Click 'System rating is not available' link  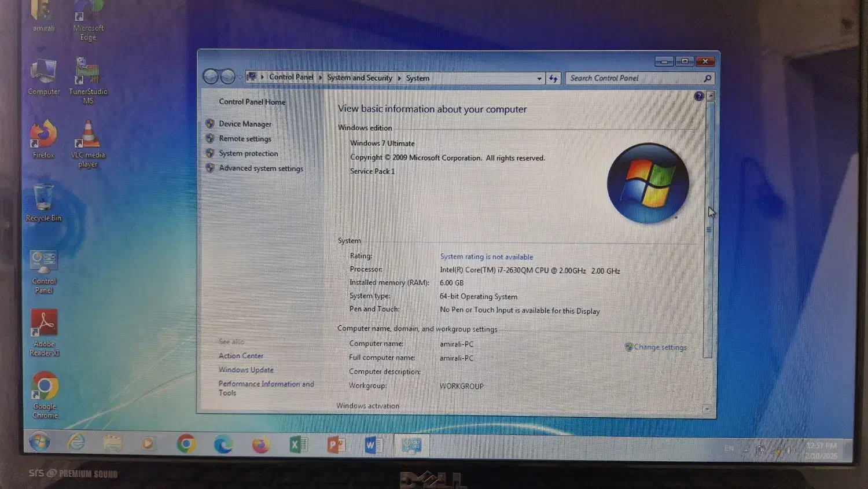(487, 257)
